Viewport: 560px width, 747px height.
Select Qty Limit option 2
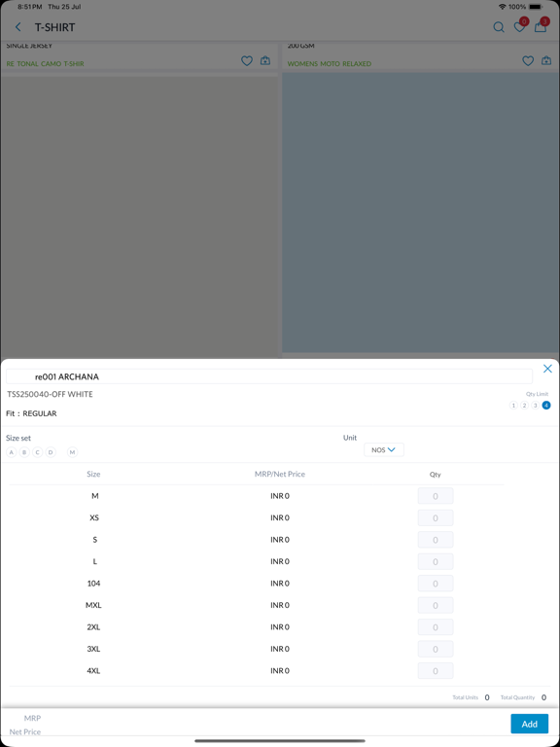[x=524, y=406]
